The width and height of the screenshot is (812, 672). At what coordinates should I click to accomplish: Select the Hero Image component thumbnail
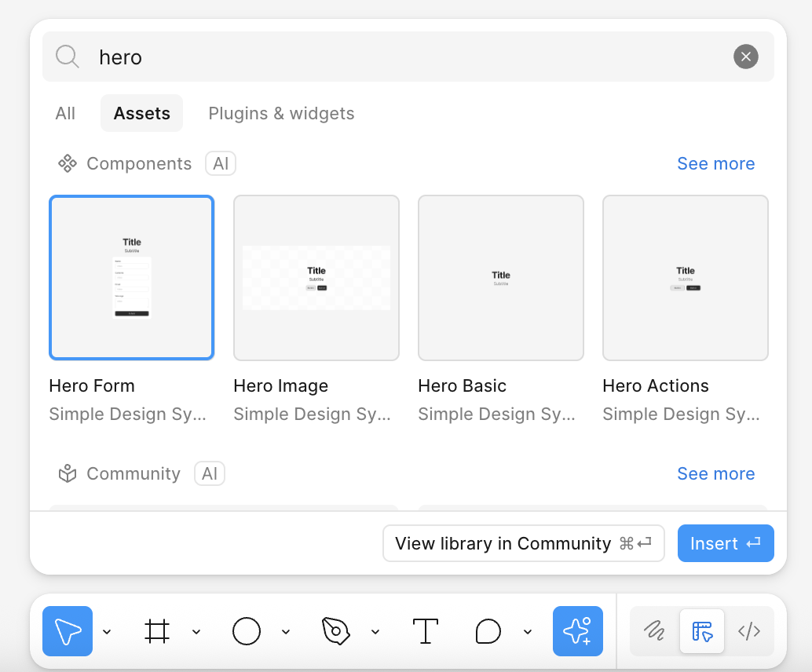pos(316,277)
